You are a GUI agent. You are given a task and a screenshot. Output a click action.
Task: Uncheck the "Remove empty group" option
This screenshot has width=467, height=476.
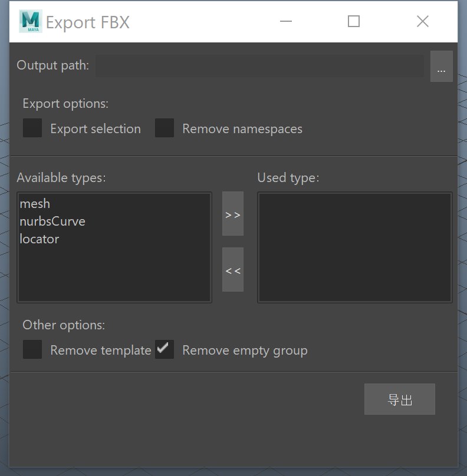[164, 349]
